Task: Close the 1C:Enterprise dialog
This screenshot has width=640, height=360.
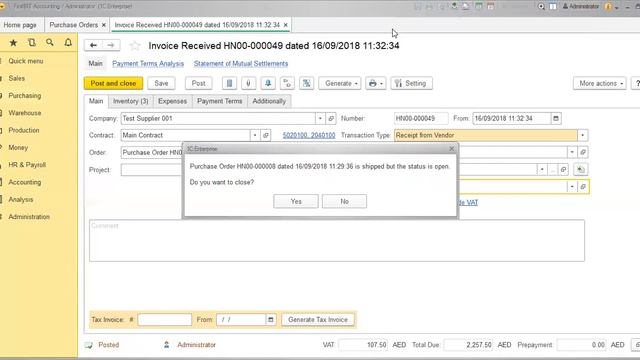Action: [451, 149]
